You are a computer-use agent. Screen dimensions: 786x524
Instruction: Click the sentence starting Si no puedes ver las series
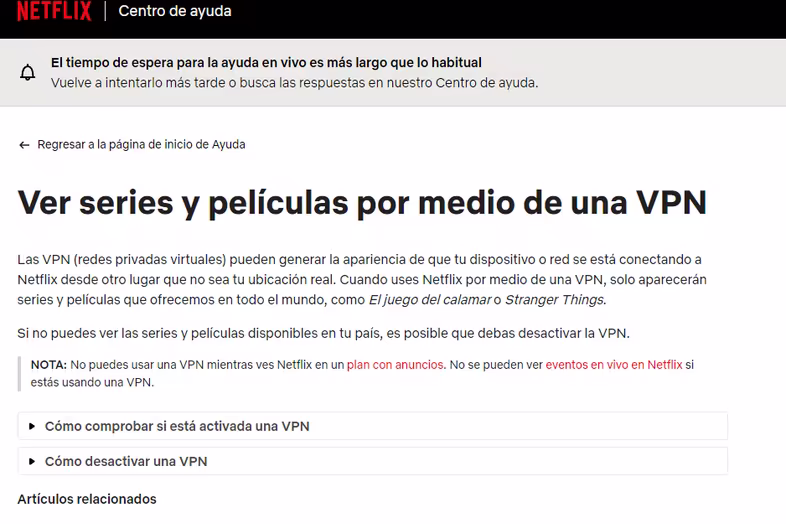click(323, 333)
